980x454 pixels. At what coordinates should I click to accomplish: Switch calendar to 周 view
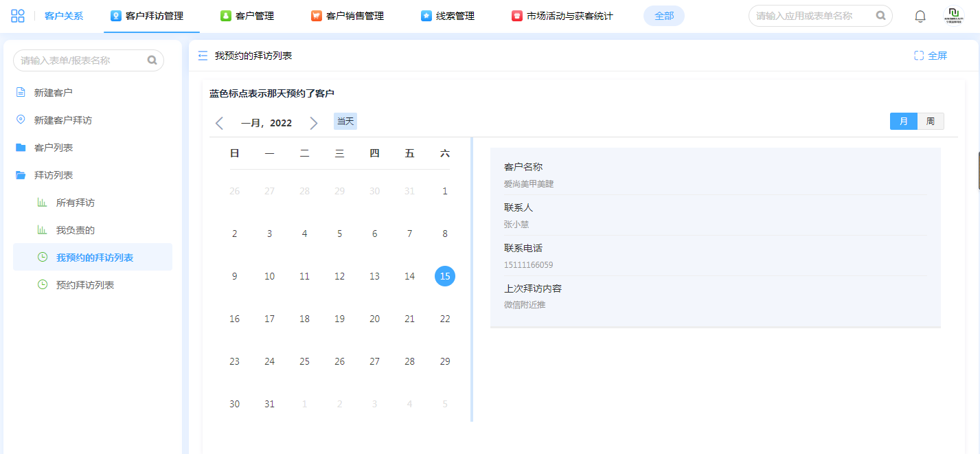click(930, 121)
